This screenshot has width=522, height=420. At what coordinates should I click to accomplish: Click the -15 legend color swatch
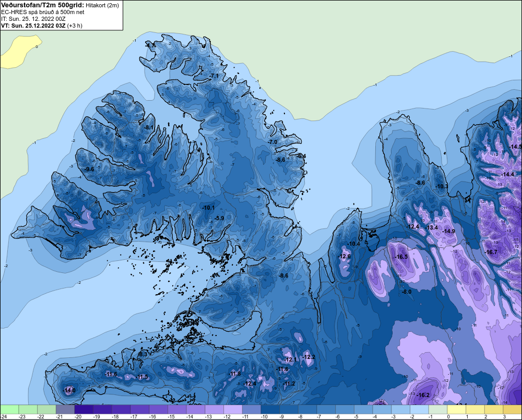click(177, 410)
